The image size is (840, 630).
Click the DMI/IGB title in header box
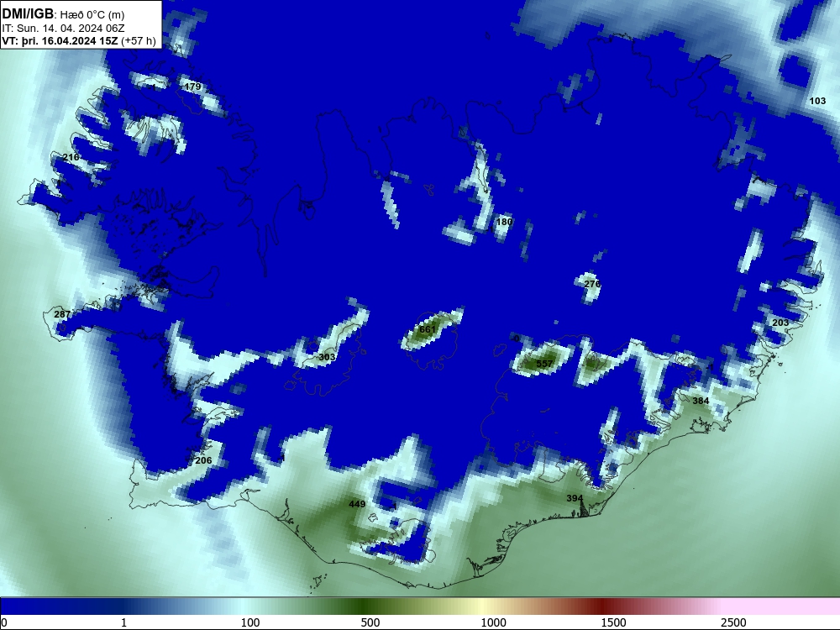[x=28, y=13]
